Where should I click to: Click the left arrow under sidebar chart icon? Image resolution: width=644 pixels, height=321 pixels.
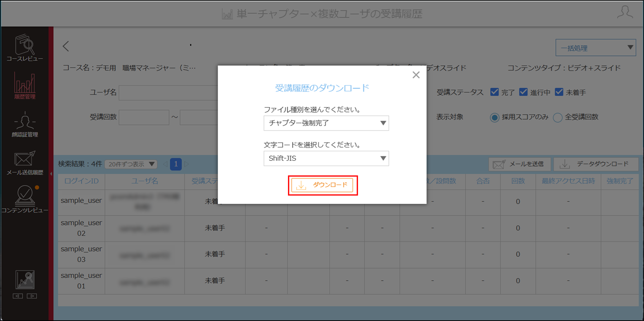coord(18,296)
